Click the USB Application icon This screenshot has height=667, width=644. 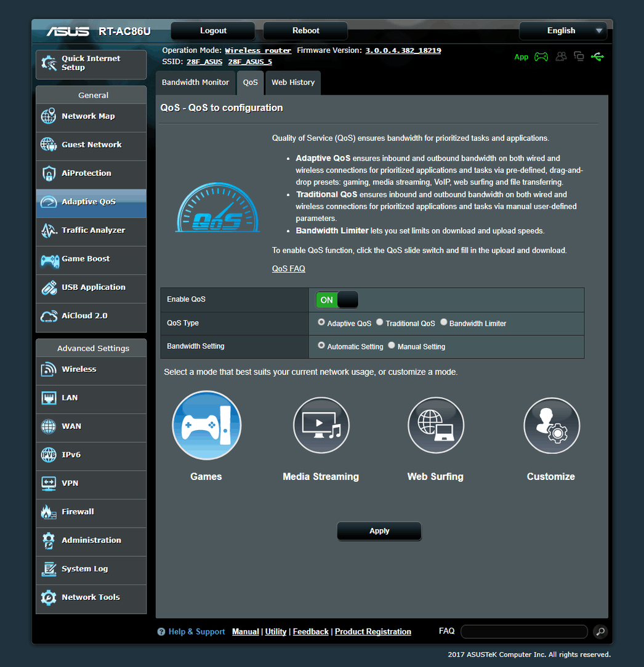pyautogui.click(x=49, y=287)
